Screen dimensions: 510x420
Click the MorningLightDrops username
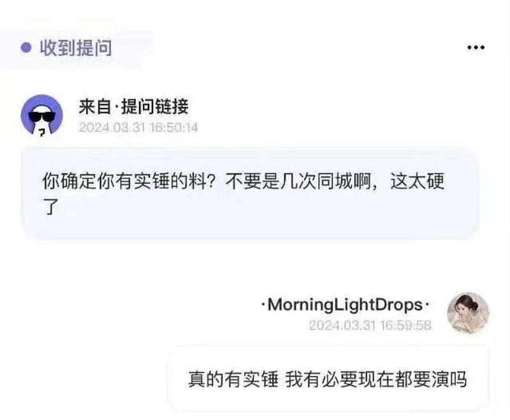click(345, 305)
